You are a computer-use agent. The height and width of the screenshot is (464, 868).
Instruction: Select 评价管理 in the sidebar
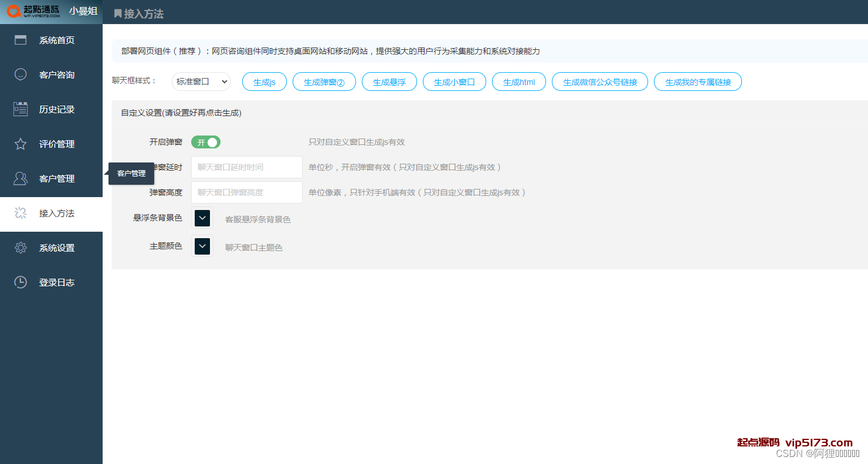pos(51,144)
